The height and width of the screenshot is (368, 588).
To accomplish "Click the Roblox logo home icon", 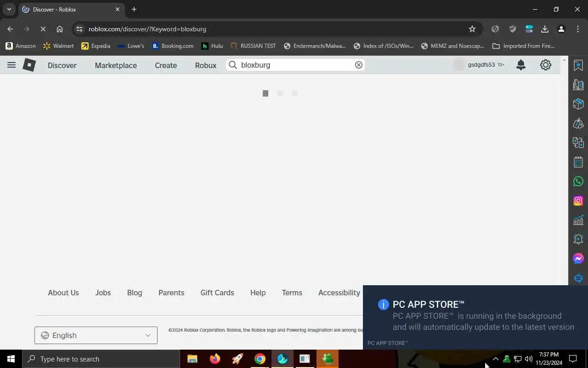I will pyautogui.click(x=29, y=65).
